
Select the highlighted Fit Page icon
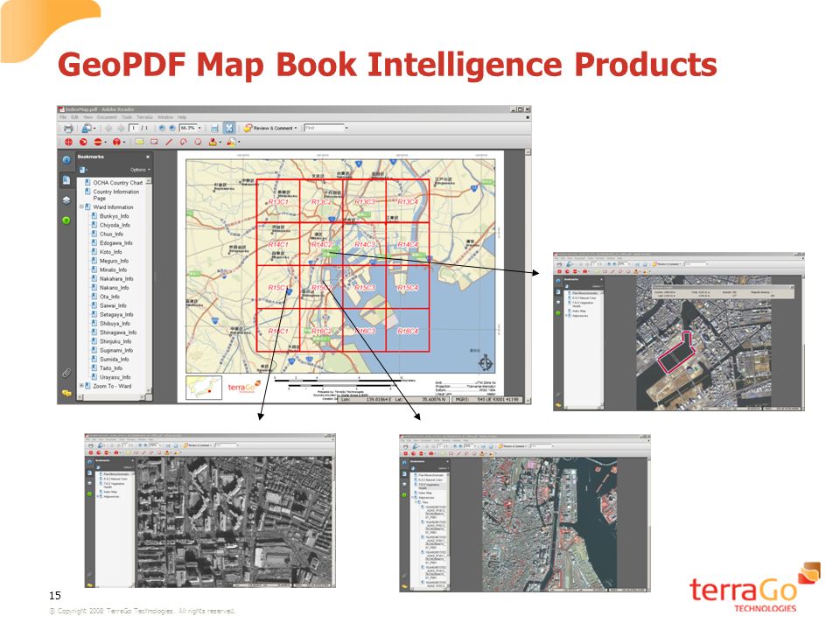click(229, 129)
